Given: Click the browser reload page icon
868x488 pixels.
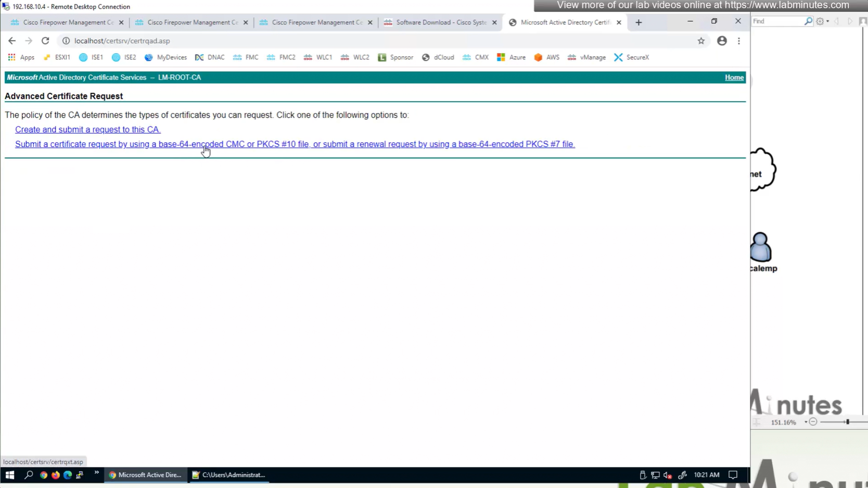Looking at the screenshot, I should [45, 41].
